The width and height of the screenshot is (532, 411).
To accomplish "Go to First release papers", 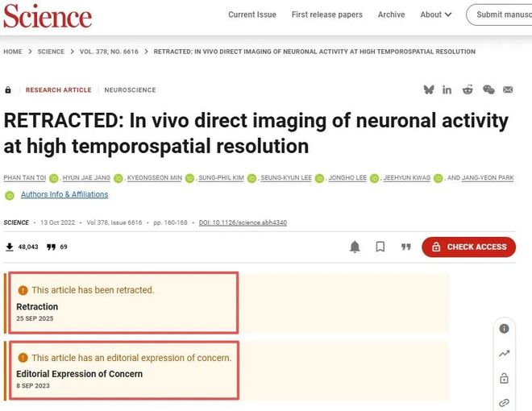I will point(327,15).
